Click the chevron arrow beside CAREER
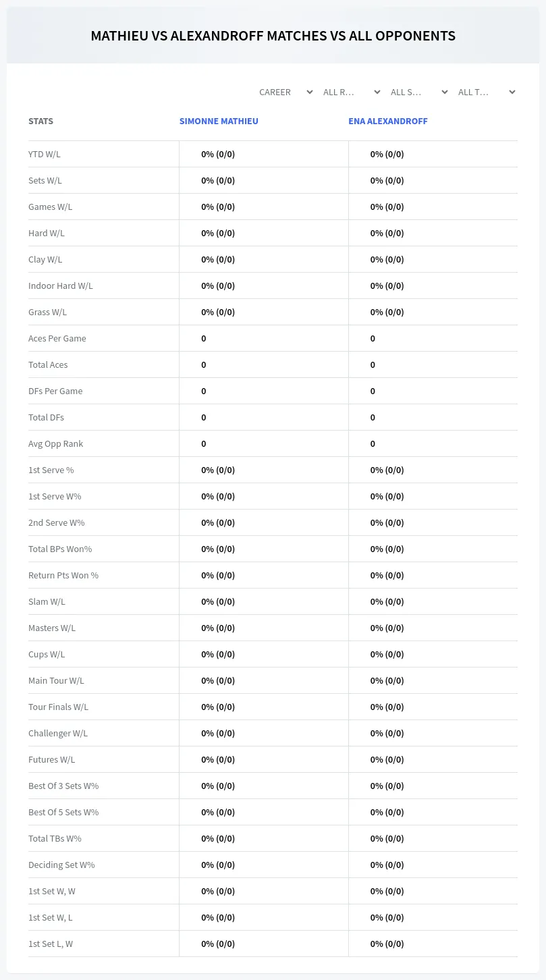Image resolution: width=546 pixels, height=980 pixels. (x=310, y=92)
